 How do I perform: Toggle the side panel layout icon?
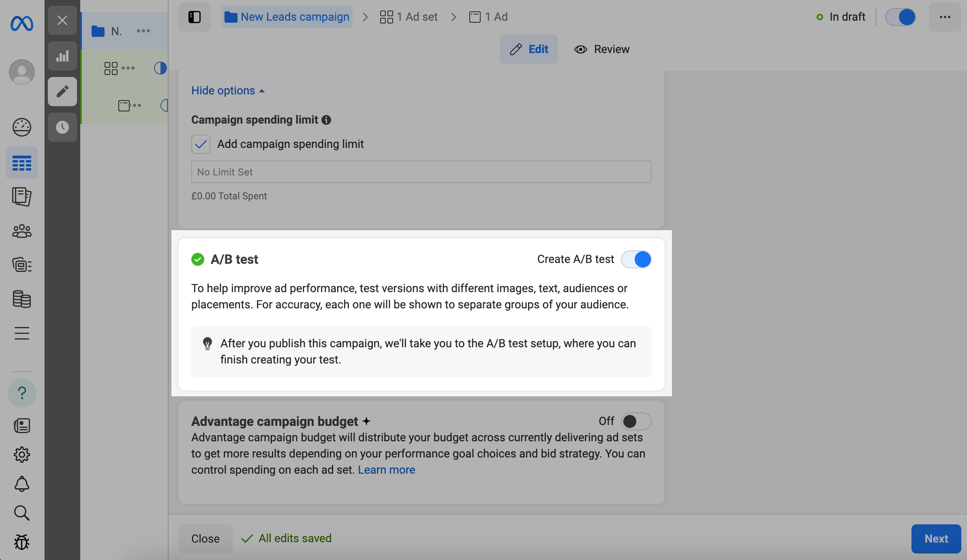click(x=195, y=17)
